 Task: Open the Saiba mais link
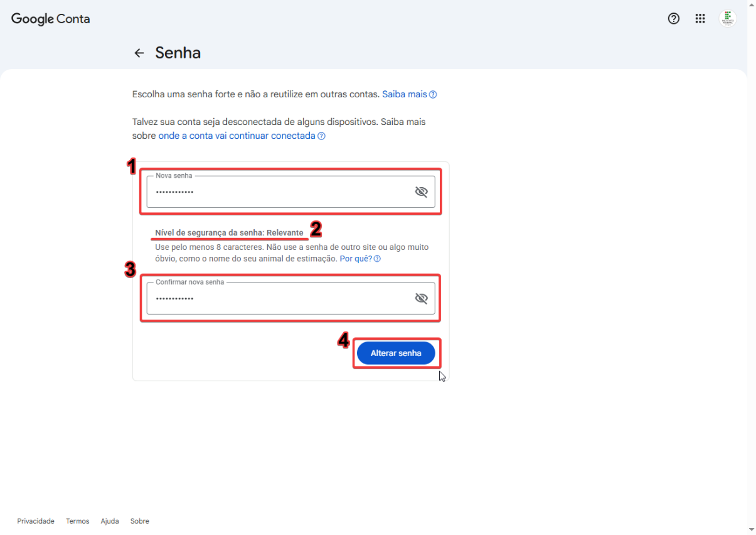click(x=409, y=94)
